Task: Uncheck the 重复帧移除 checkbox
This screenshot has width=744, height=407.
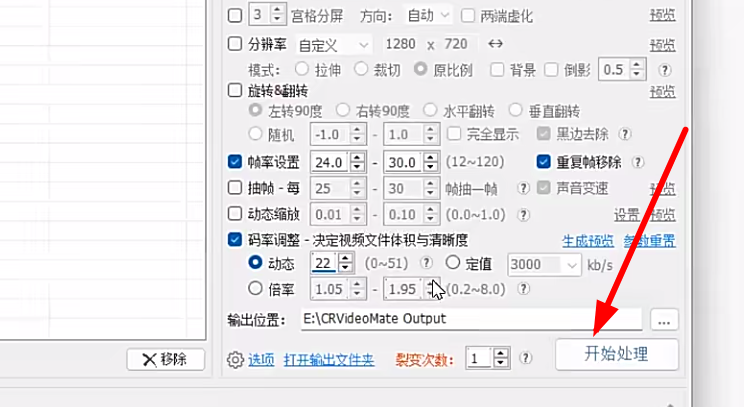Action: (x=543, y=162)
